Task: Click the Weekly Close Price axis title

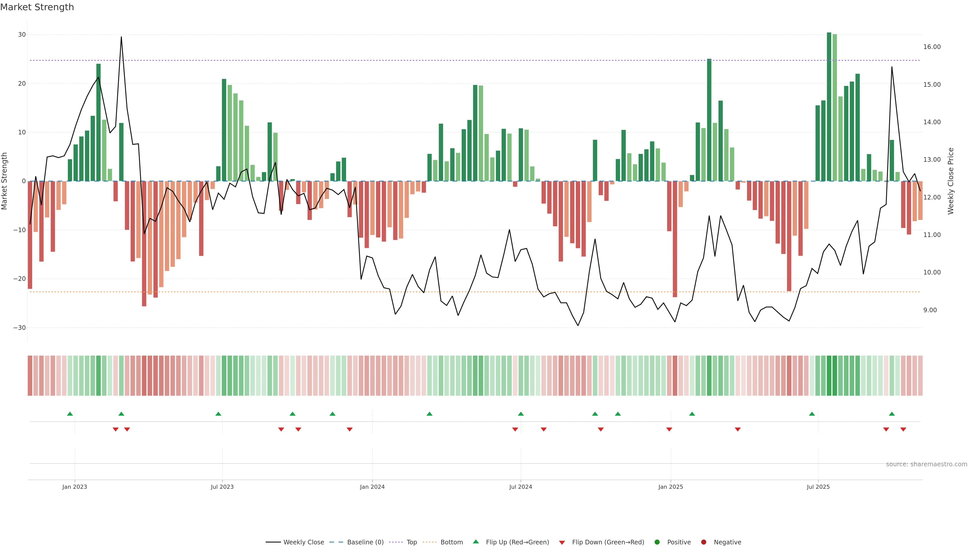Action: tap(951, 181)
